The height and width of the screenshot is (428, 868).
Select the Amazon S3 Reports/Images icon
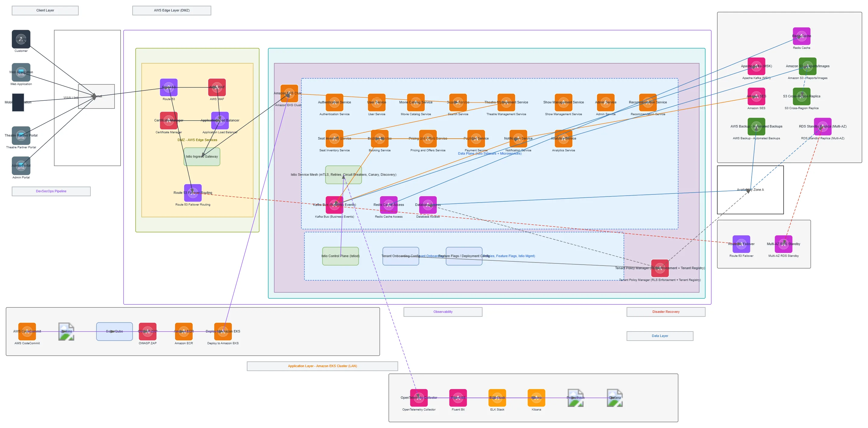point(807,66)
